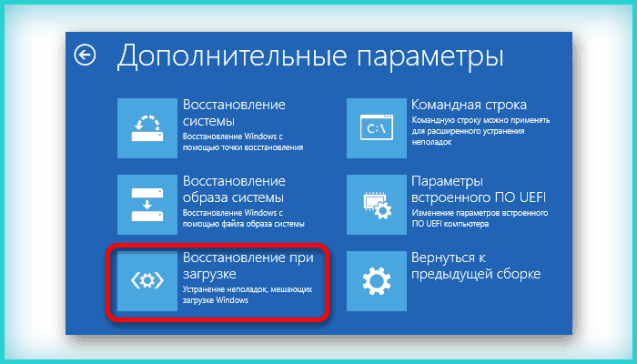The image size is (637, 364).
Task: Choose "Вернуться к предыдущей сборке" title
Action: pyautogui.click(x=476, y=266)
